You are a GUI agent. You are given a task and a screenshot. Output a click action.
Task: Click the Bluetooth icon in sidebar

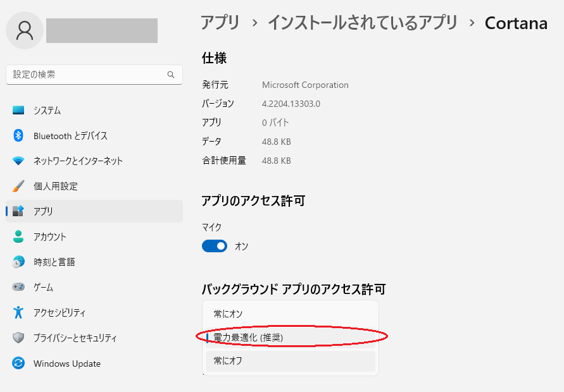click(x=18, y=135)
